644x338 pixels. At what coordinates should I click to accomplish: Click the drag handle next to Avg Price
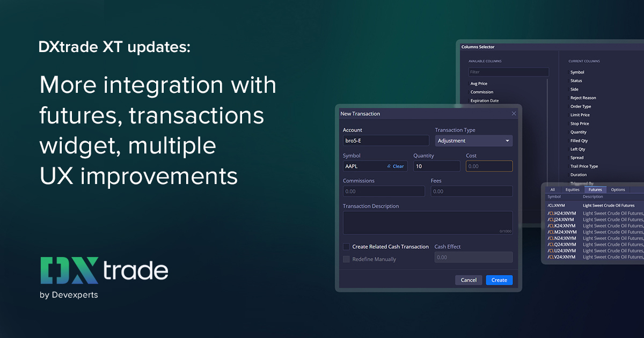coord(468,83)
